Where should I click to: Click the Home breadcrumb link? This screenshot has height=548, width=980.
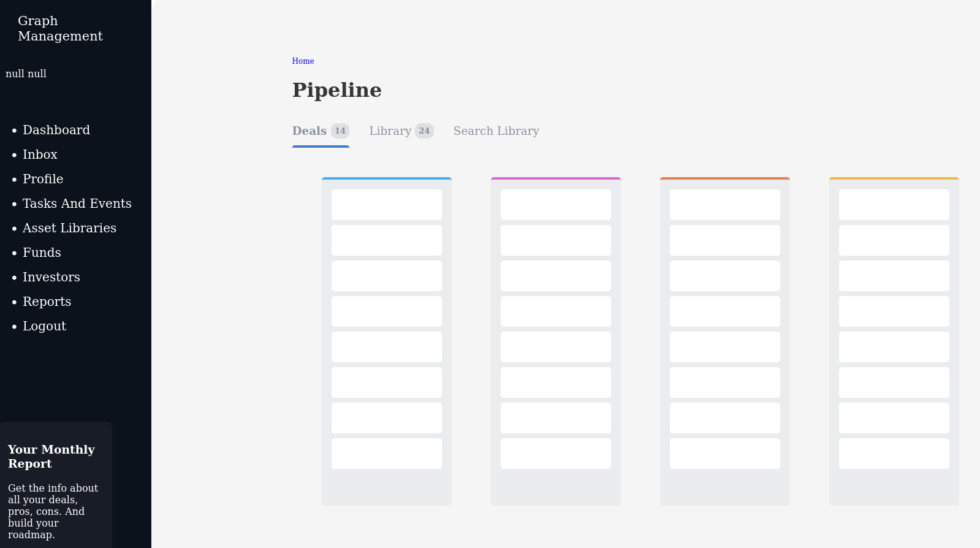tap(303, 61)
